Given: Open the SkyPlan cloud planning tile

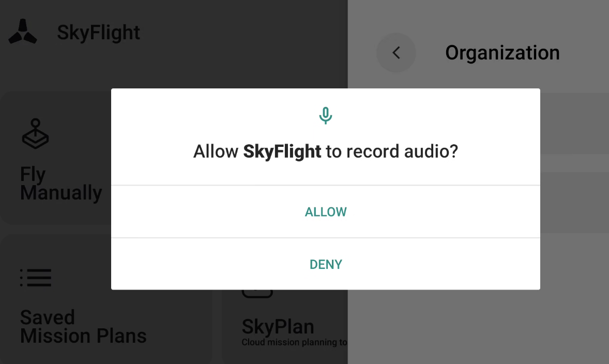Looking at the screenshot, I should coord(285,327).
